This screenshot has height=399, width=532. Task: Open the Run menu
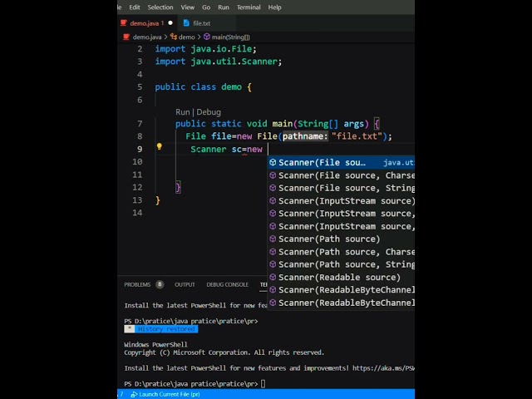[224, 7]
